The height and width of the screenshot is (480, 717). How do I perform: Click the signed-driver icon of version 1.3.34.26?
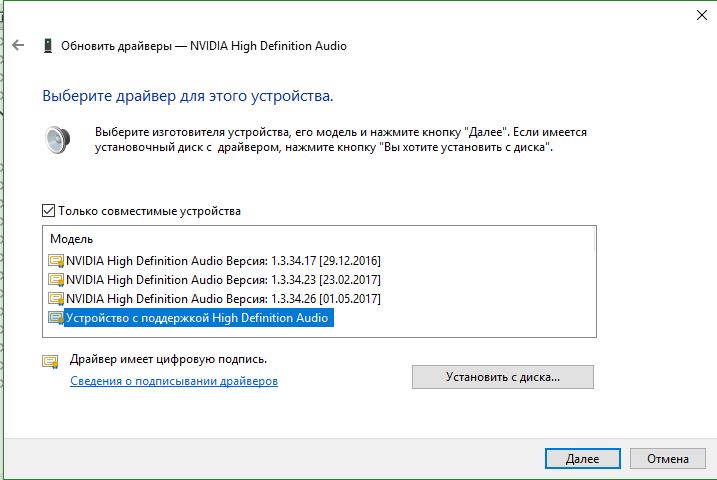click(56, 298)
